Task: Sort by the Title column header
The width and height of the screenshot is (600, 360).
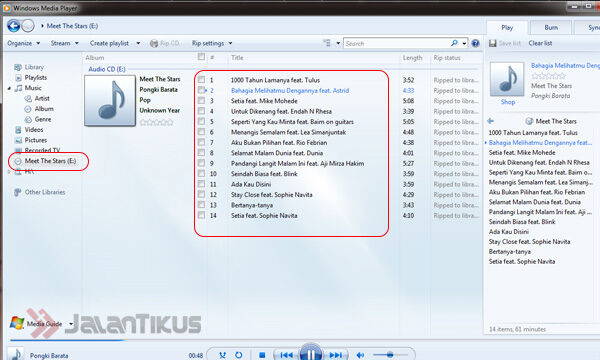Action: 237,58
